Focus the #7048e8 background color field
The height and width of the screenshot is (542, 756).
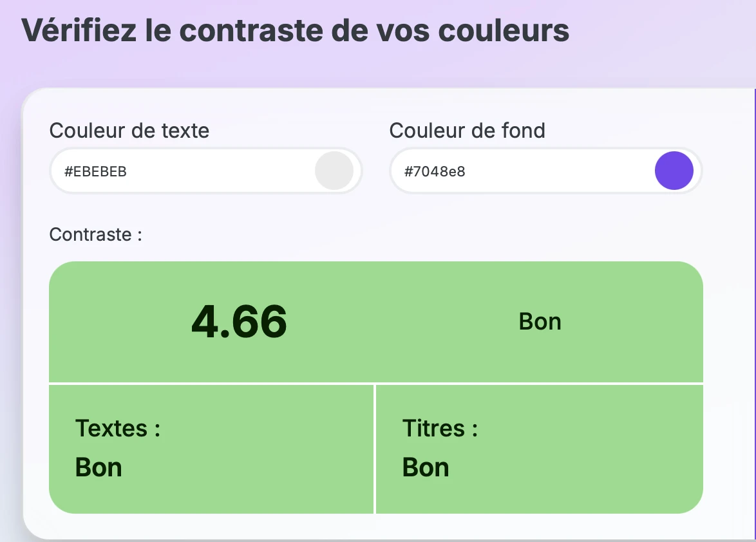tap(515, 171)
